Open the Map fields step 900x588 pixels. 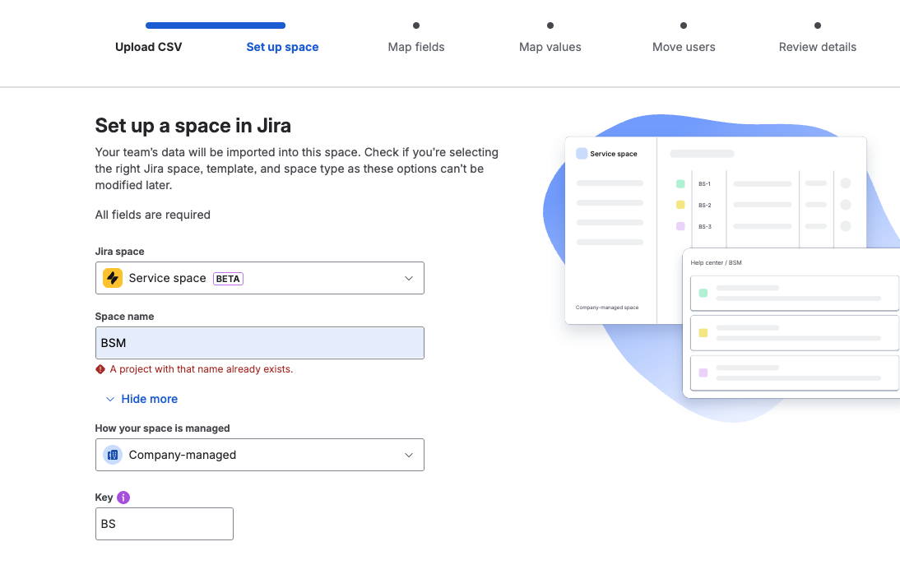point(416,47)
